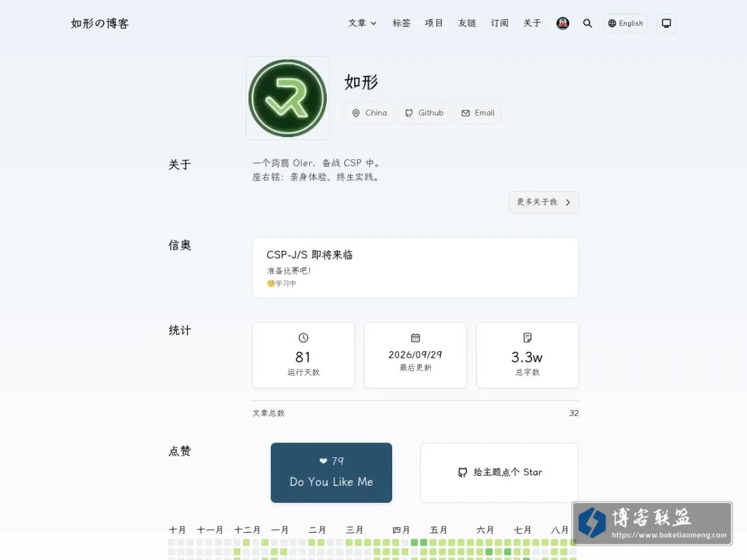The width and height of the screenshot is (747, 560).
Task: Click the note icon on 总字数 card
Action: click(527, 338)
